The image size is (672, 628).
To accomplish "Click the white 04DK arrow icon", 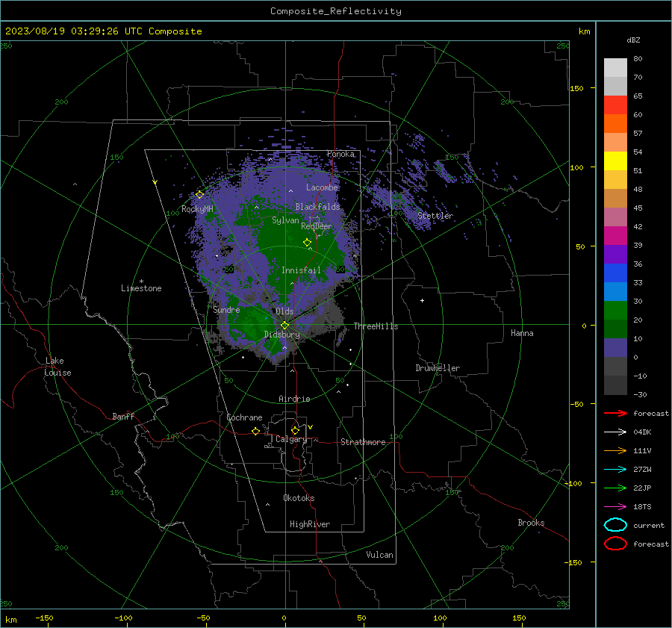I will pyautogui.click(x=615, y=432).
